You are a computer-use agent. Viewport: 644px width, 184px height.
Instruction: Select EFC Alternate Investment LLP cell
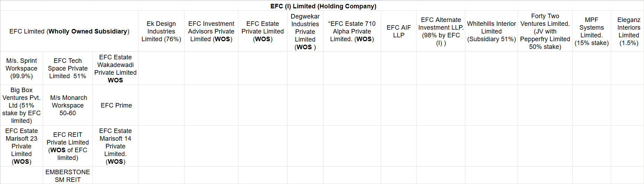(441, 31)
